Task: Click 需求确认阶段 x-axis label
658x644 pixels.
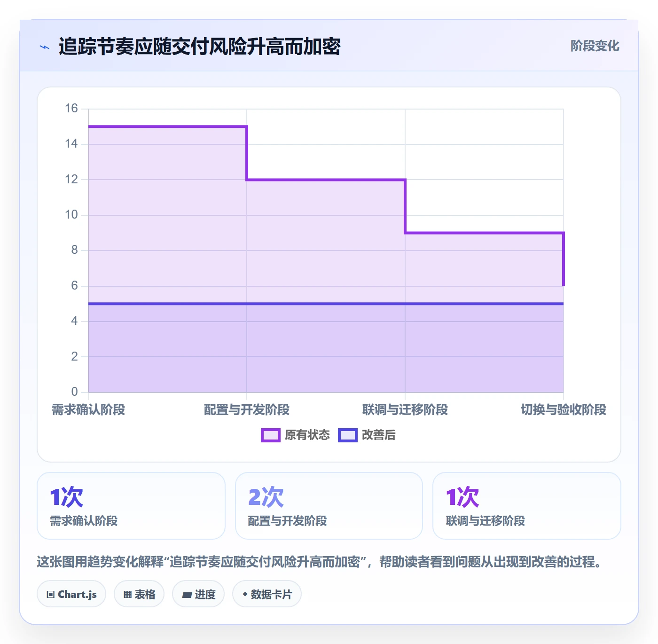Action: [88, 410]
